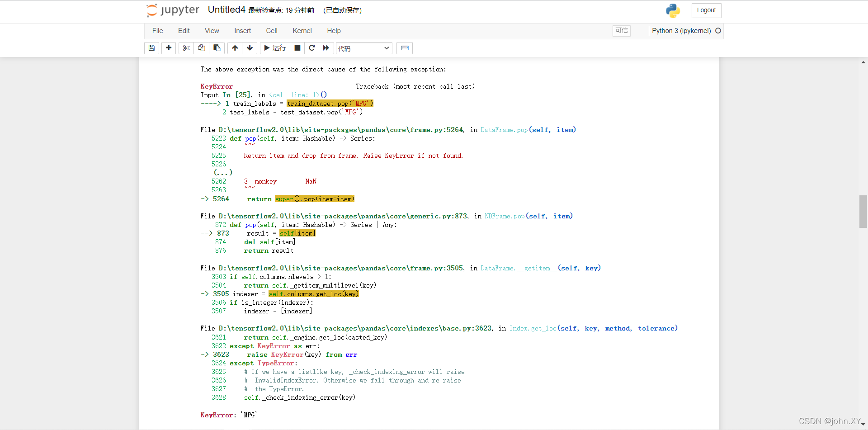Image resolution: width=868 pixels, height=430 pixels.
Task: Click the highlighted super().pop(item=item) code
Action: pyautogui.click(x=315, y=199)
